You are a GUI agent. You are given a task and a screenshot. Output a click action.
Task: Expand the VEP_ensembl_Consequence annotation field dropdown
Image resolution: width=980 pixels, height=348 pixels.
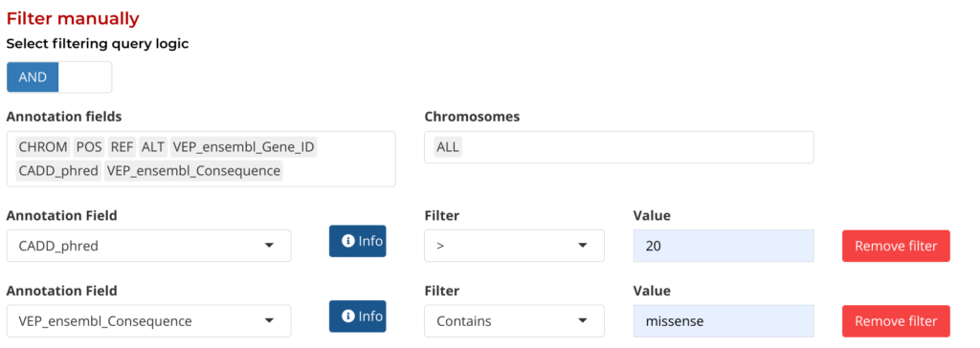(x=148, y=321)
